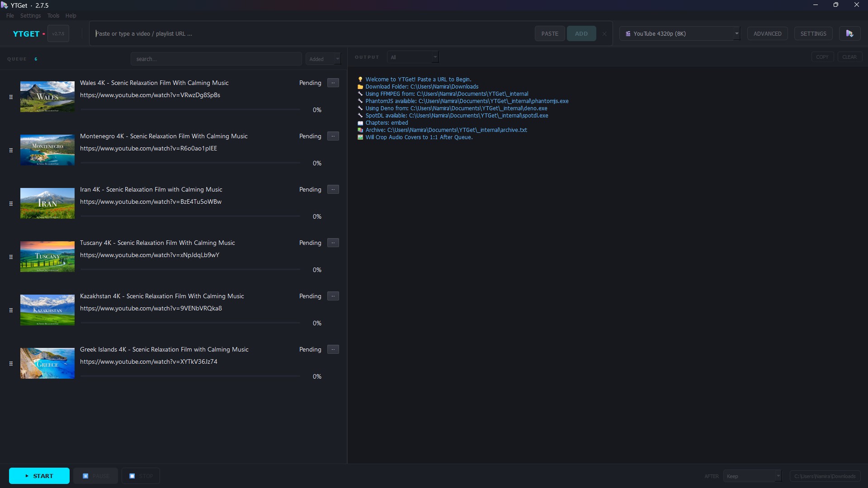Open the options button for Montenegro 4K item

[x=333, y=136]
